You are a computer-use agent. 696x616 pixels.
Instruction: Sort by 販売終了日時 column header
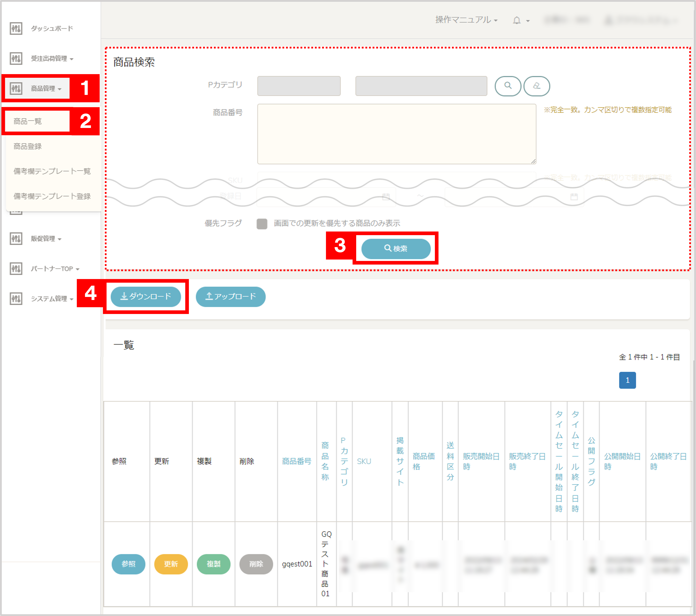click(527, 461)
